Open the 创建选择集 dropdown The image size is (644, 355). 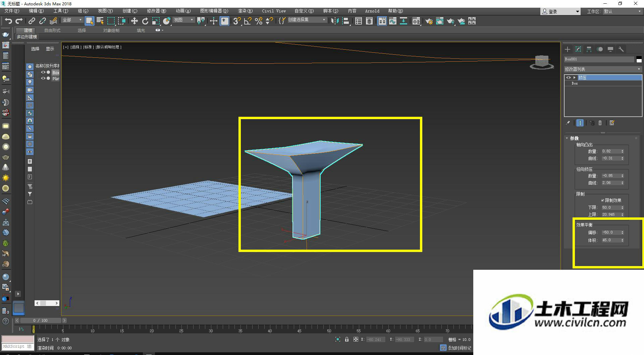[307, 20]
